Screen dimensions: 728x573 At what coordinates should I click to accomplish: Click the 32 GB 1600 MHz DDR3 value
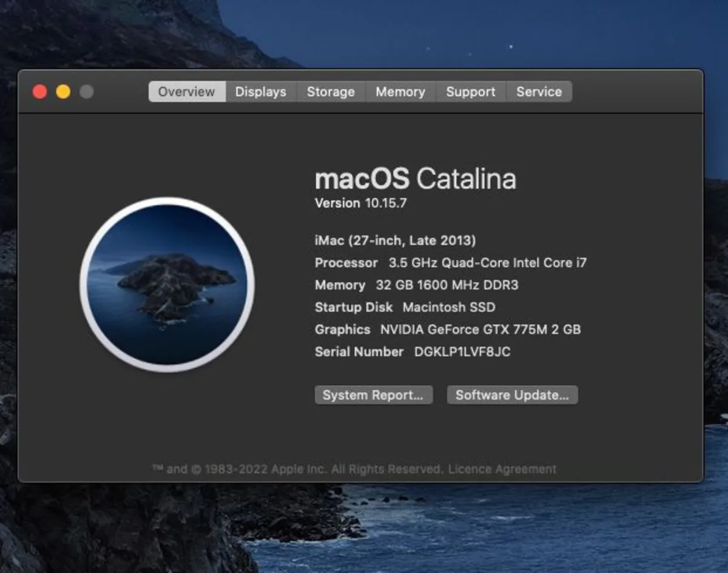(447, 285)
